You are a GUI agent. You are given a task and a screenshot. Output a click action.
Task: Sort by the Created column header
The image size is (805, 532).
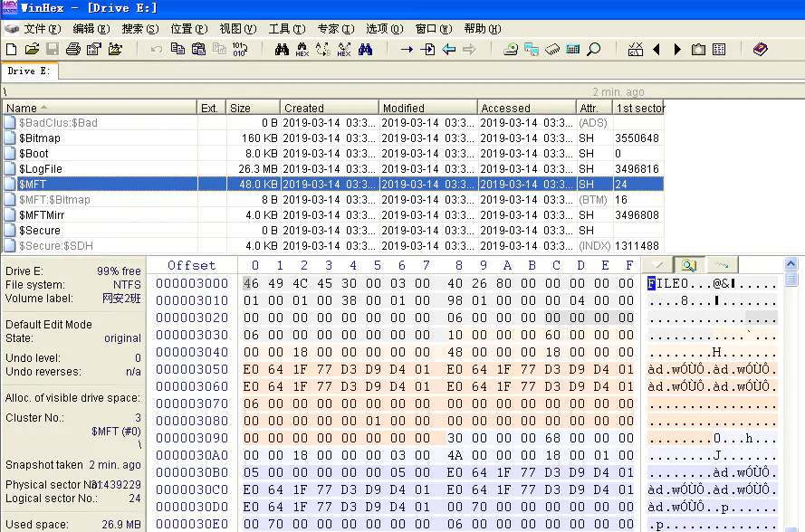pos(329,108)
